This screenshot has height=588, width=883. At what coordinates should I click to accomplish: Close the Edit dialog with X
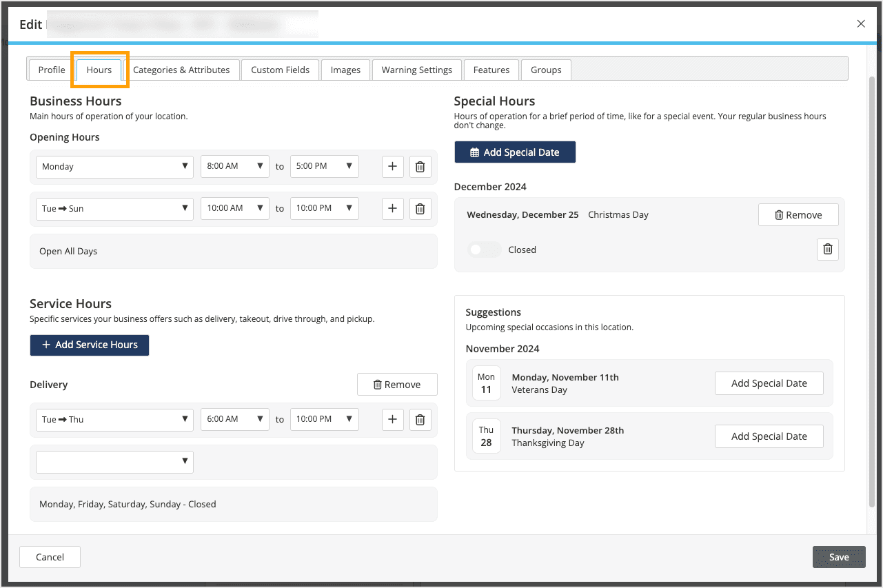pos(861,24)
